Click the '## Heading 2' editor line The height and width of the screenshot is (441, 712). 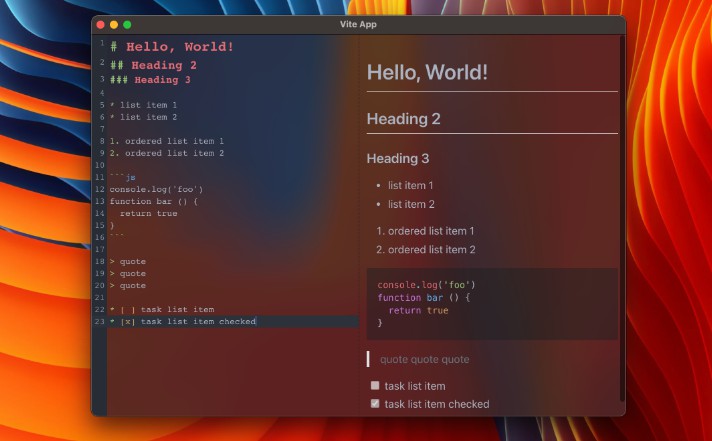(153, 65)
